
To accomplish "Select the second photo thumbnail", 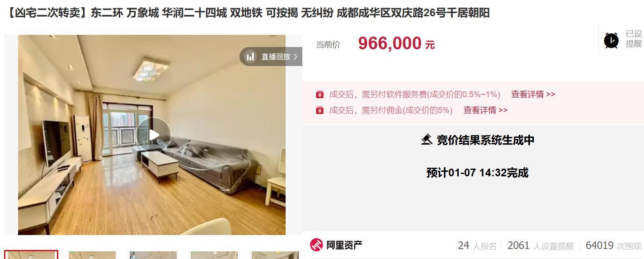I will (x=92, y=255).
